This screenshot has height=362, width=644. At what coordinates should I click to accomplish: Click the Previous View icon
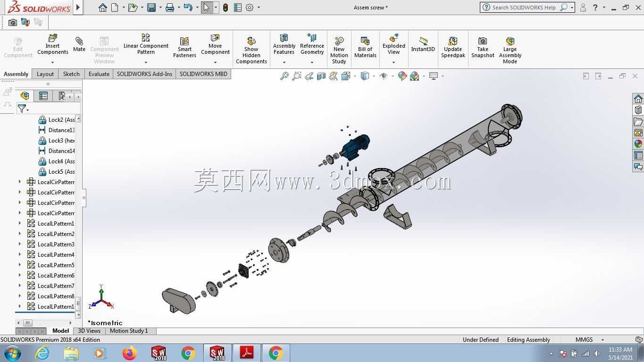click(309, 76)
